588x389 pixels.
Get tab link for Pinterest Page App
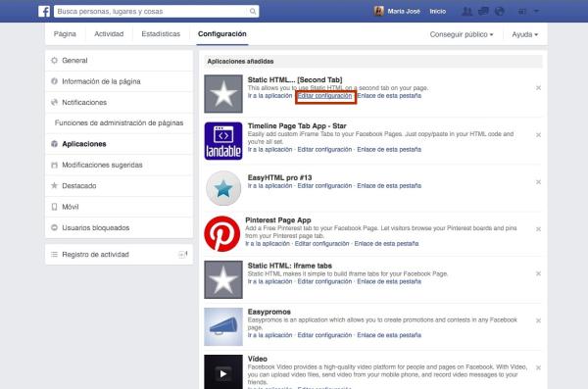387,243
